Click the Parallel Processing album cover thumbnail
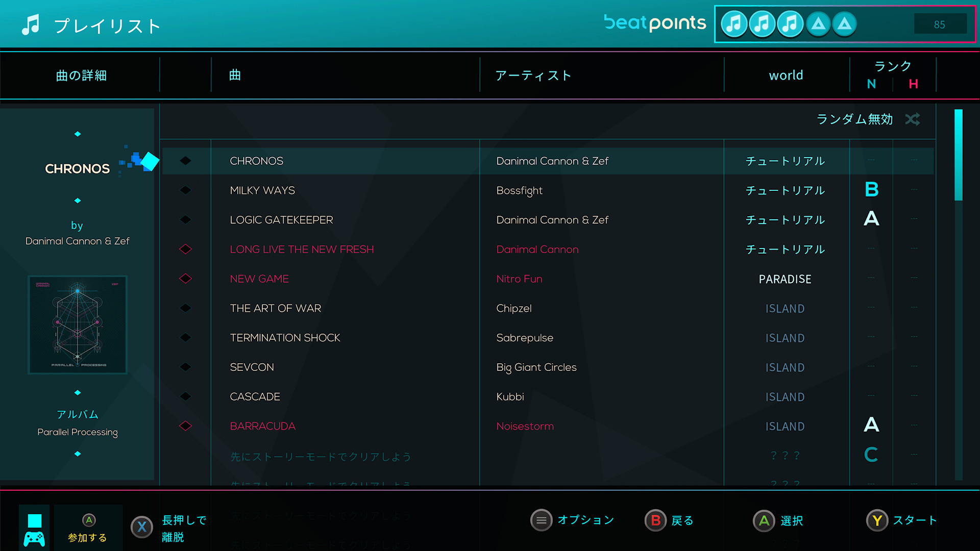Screen dimensions: 980x551 (x=78, y=324)
